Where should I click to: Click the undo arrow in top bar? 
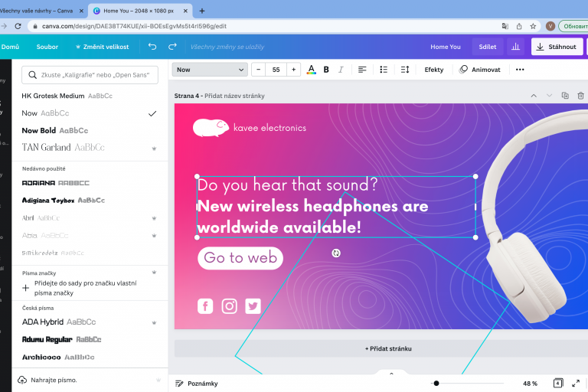(x=152, y=47)
